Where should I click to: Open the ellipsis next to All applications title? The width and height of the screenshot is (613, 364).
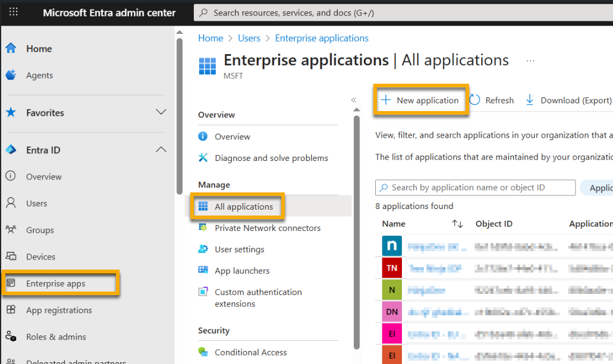(x=530, y=59)
